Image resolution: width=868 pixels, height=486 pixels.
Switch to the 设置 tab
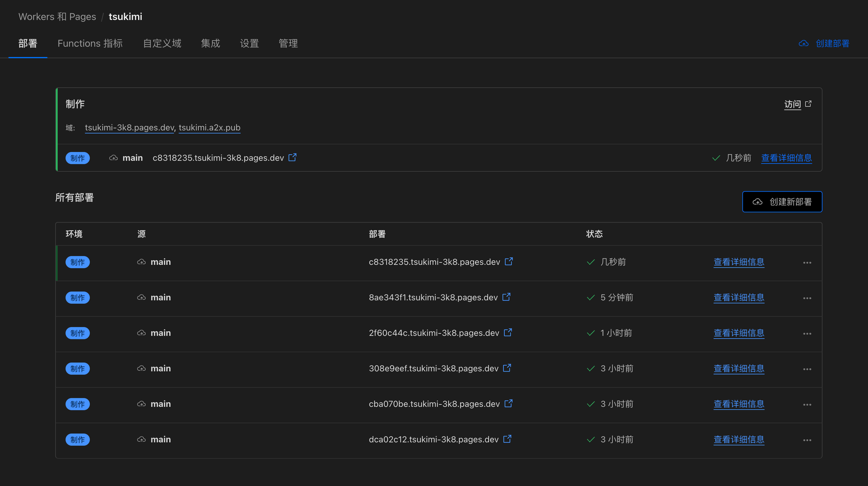click(249, 43)
